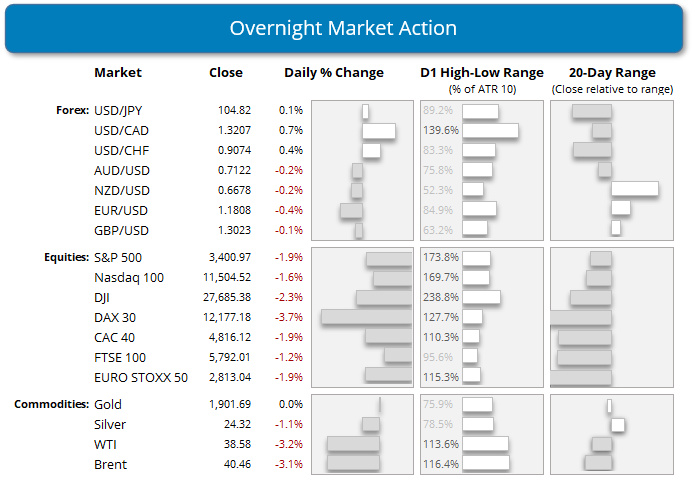Select the Market column header
This screenshot has width=692, height=483.
pos(118,73)
